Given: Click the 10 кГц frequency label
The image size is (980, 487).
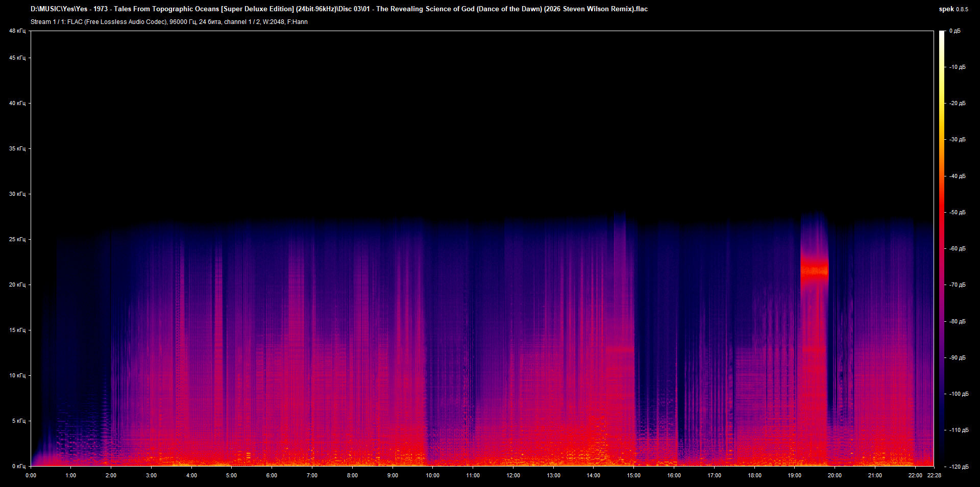Looking at the screenshot, I should tap(17, 376).
